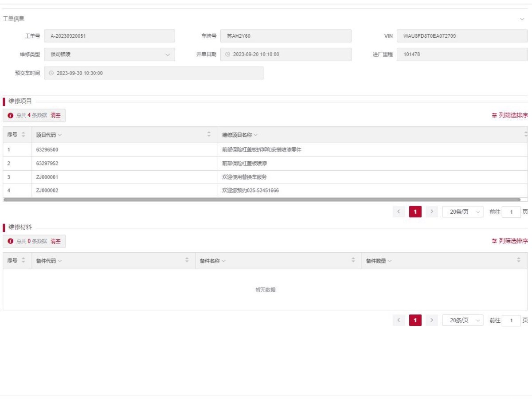This screenshot has width=532, height=399.
Task: Open 备件数量 column filter chevron
Action: pyautogui.click(x=389, y=261)
